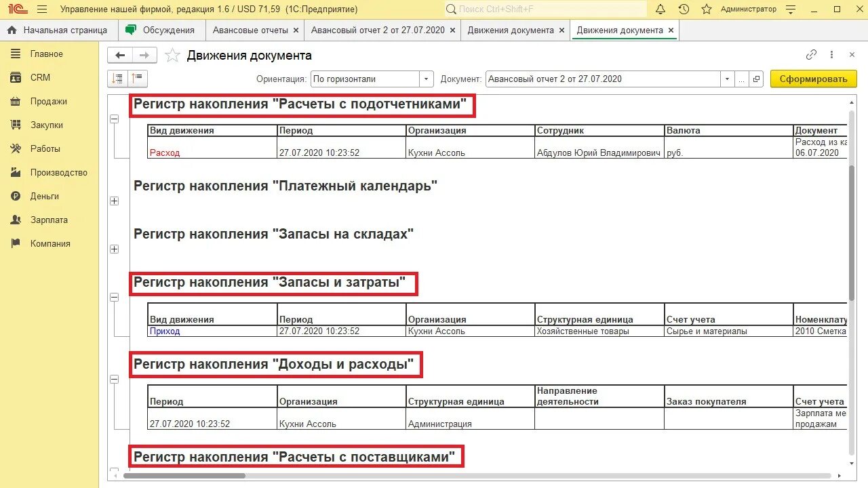This screenshot has width=868, height=488.
Task: Open service settings icon next to Администратор
Action: coord(791,9)
